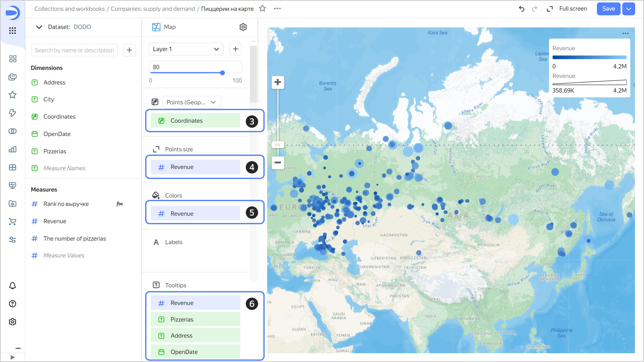The height and width of the screenshot is (362, 644).
Task: Click the zoom out minus button on map
Action: (x=278, y=163)
